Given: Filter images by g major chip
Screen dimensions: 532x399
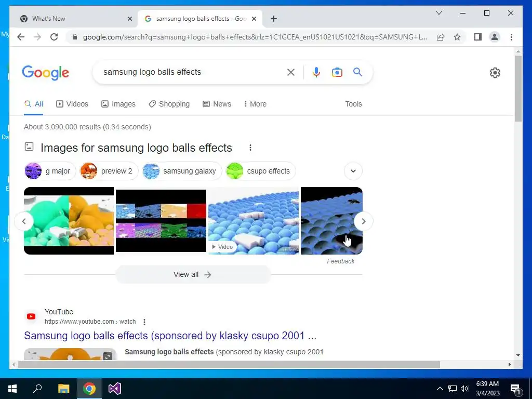Looking at the screenshot, I should [50, 171].
